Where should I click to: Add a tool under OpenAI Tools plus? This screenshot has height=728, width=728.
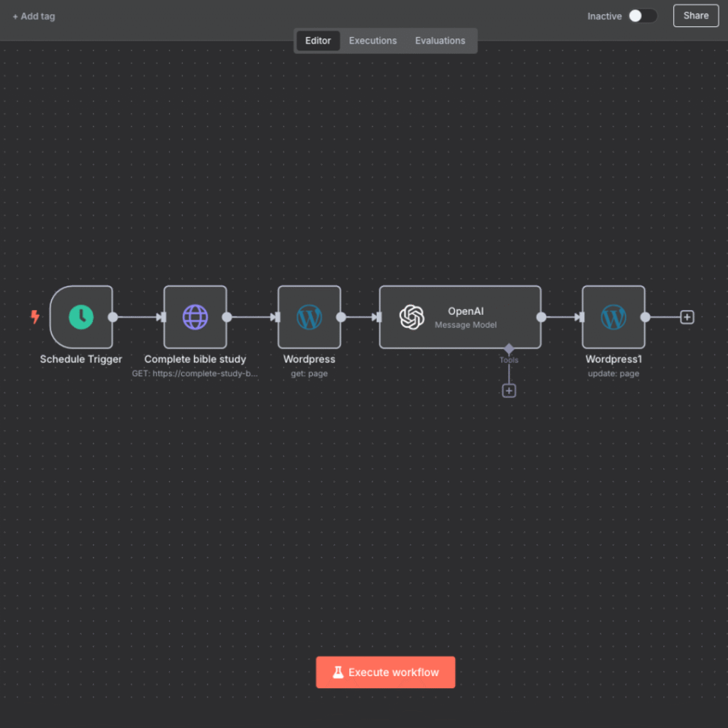[x=509, y=391]
